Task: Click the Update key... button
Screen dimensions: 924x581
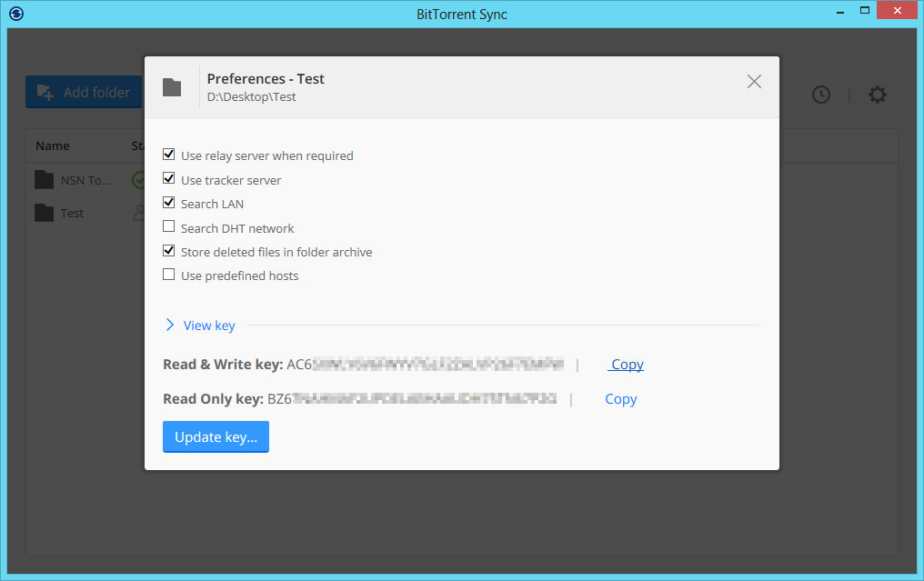Action: pos(216,436)
